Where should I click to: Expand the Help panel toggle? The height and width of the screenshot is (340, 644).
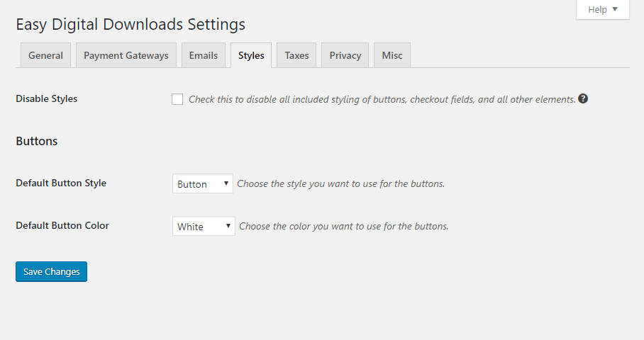click(603, 9)
